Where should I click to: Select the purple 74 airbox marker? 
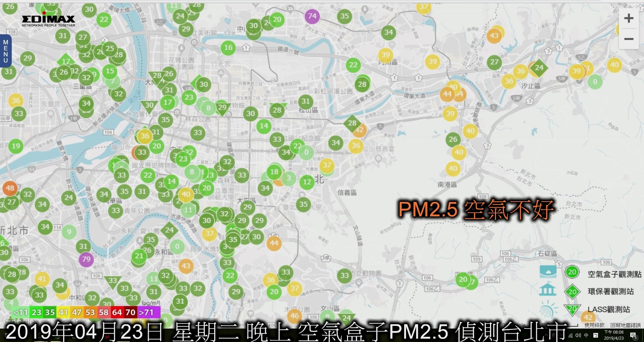(x=312, y=16)
